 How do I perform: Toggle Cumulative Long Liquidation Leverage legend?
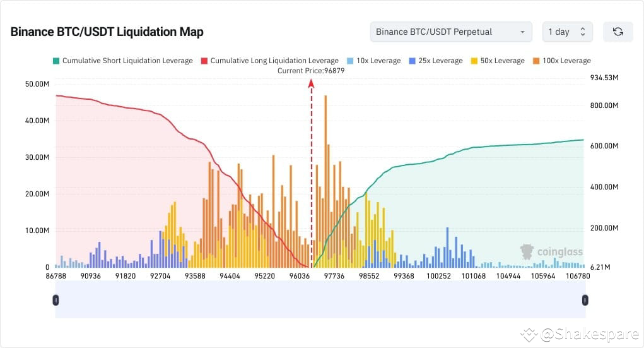coord(270,61)
